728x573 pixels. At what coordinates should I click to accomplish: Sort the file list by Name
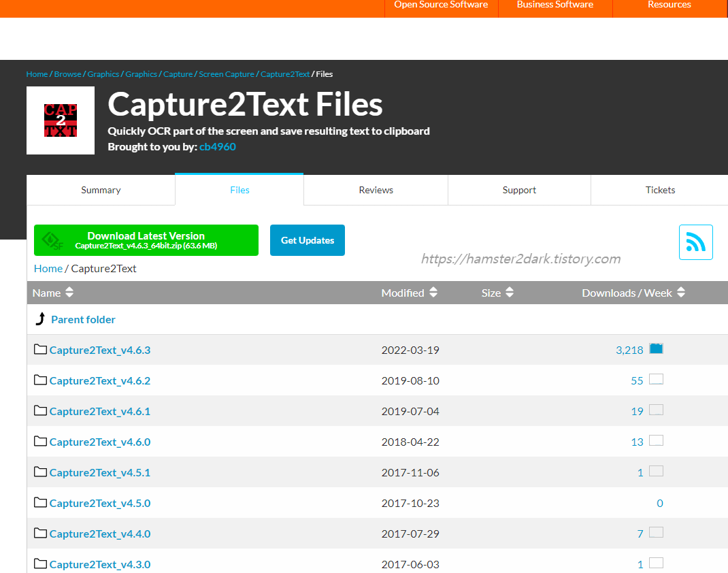[53, 293]
